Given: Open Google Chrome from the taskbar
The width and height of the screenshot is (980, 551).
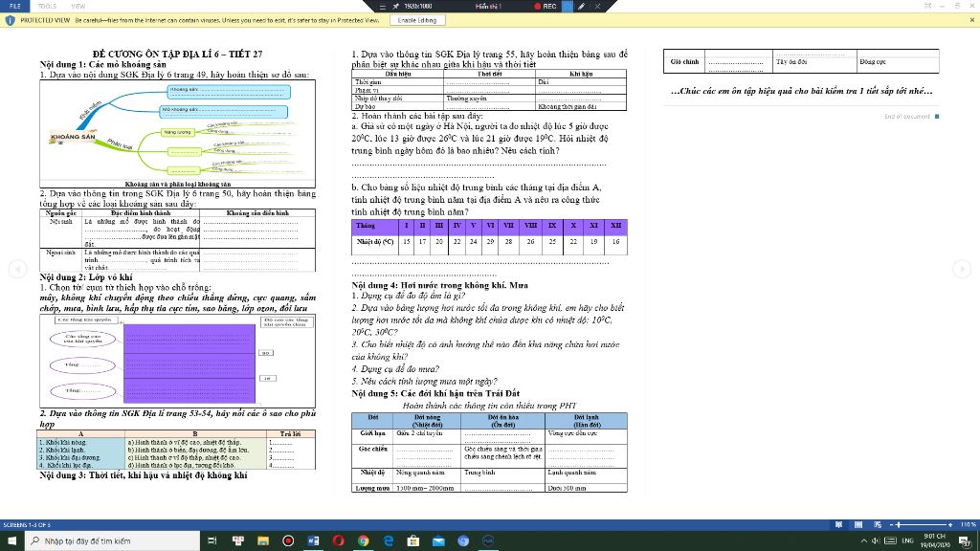Looking at the screenshot, I should pos(363,540).
